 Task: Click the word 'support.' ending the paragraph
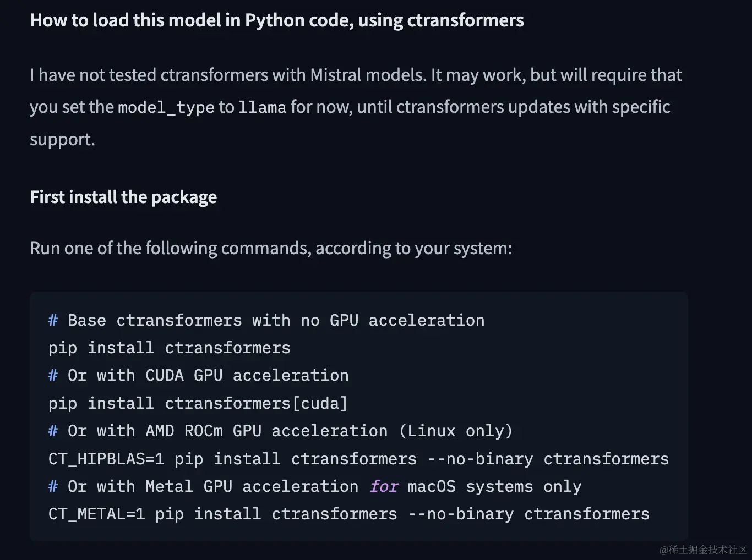point(62,139)
